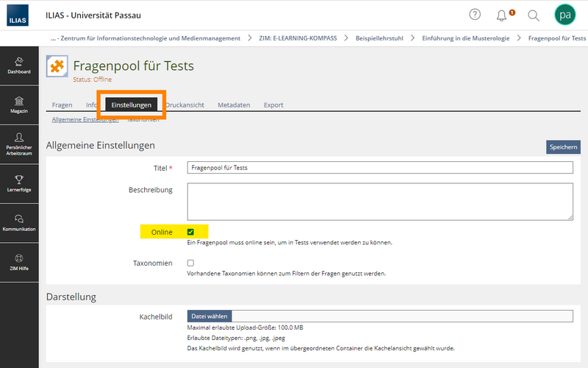The height and width of the screenshot is (368, 588).
Task: Open Persönlicher Arbeitsraum in sidebar
Action: (x=19, y=144)
